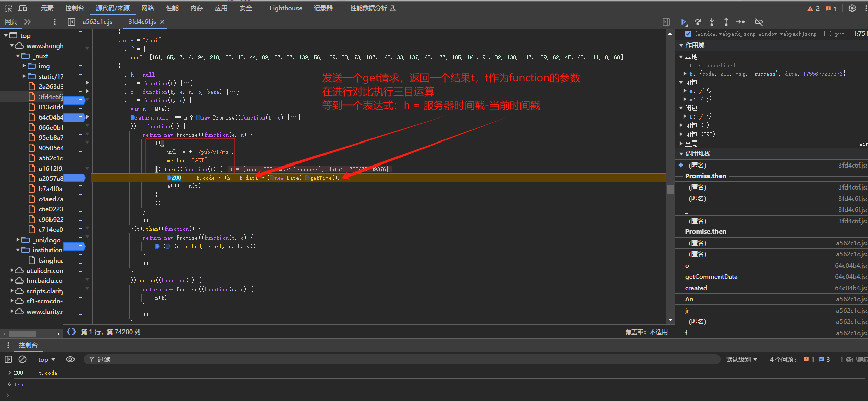Toggle the debugger sidebar panel icon
The image size is (868, 401).
tap(666, 22)
